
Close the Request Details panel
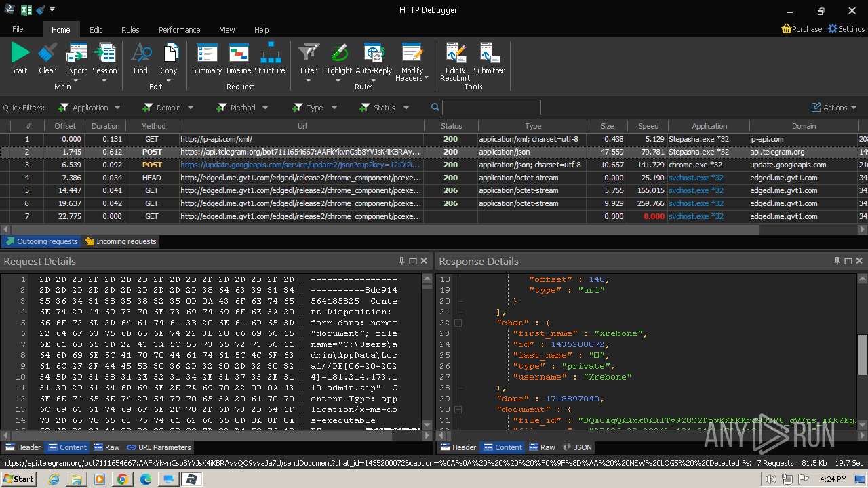click(x=425, y=261)
